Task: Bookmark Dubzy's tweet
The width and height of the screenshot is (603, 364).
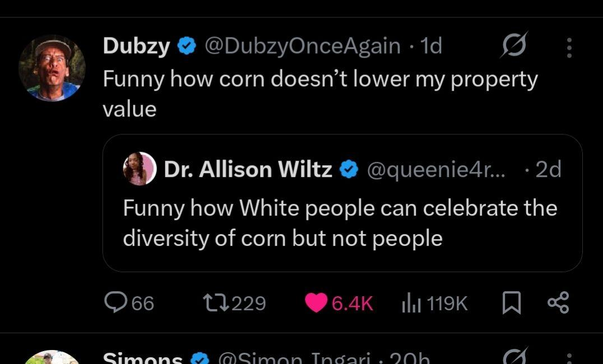Action: (x=511, y=303)
